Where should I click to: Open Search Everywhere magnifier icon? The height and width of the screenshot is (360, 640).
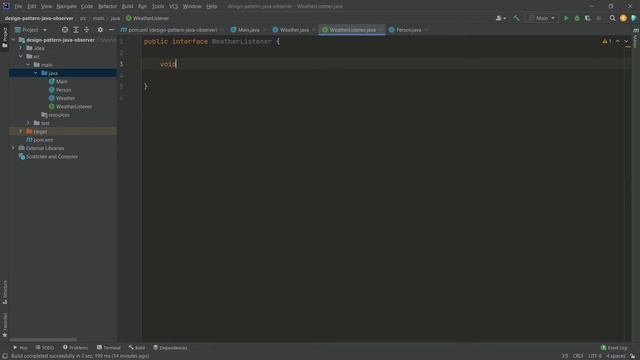coord(612,18)
